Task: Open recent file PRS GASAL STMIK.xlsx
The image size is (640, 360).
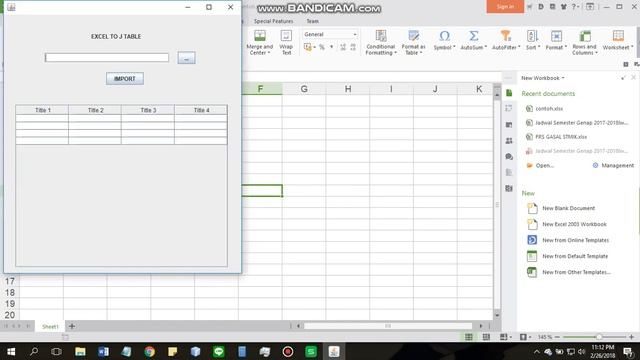Action: click(x=561, y=137)
